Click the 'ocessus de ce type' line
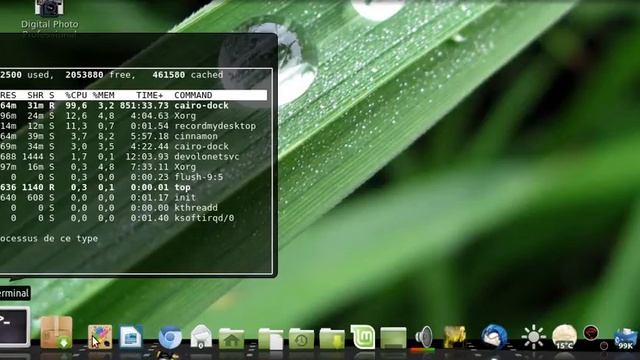This screenshot has width=640, height=360. [x=49, y=238]
